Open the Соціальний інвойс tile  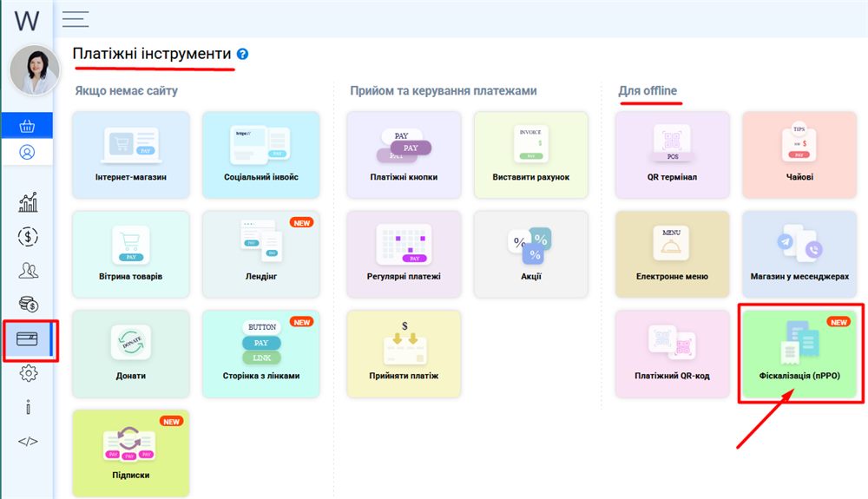pos(260,154)
